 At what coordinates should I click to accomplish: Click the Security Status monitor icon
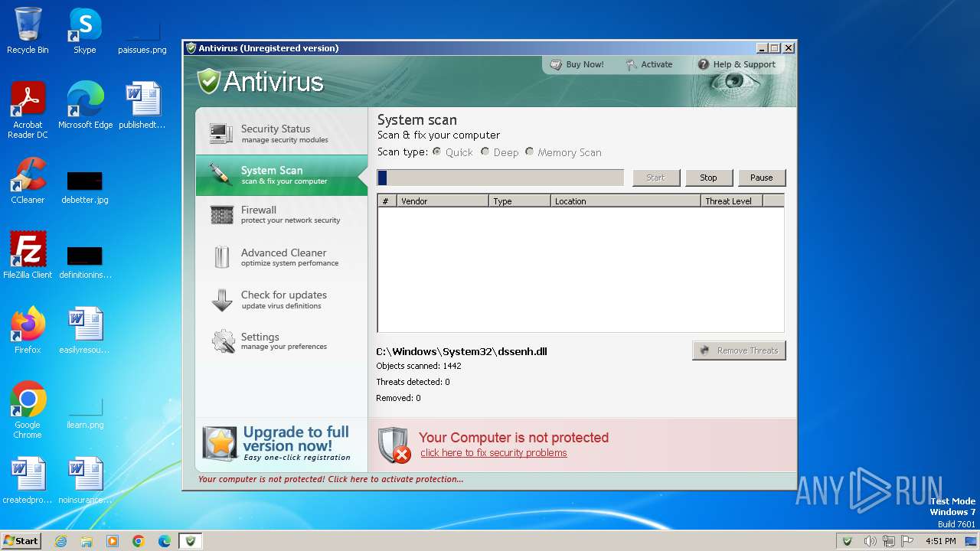(221, 133)
